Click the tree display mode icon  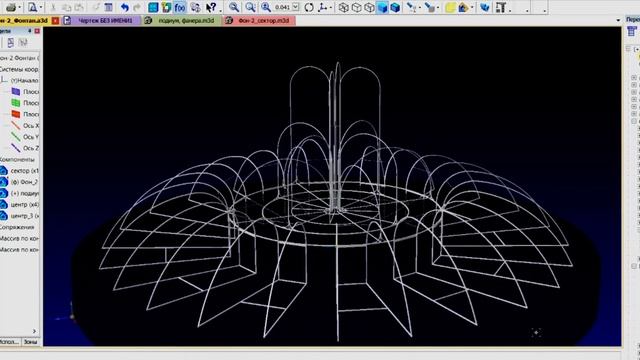11,42
